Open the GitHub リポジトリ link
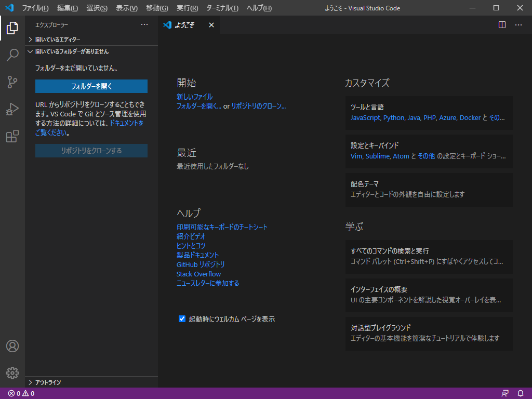532x399 pixels. click(x=201, y=264)
